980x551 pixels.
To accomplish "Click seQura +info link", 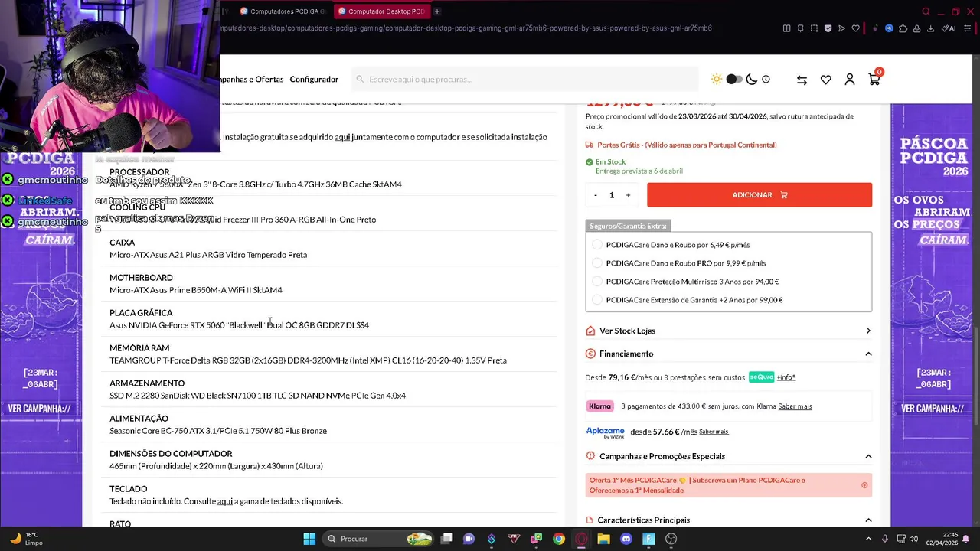I will pos(786,377).
